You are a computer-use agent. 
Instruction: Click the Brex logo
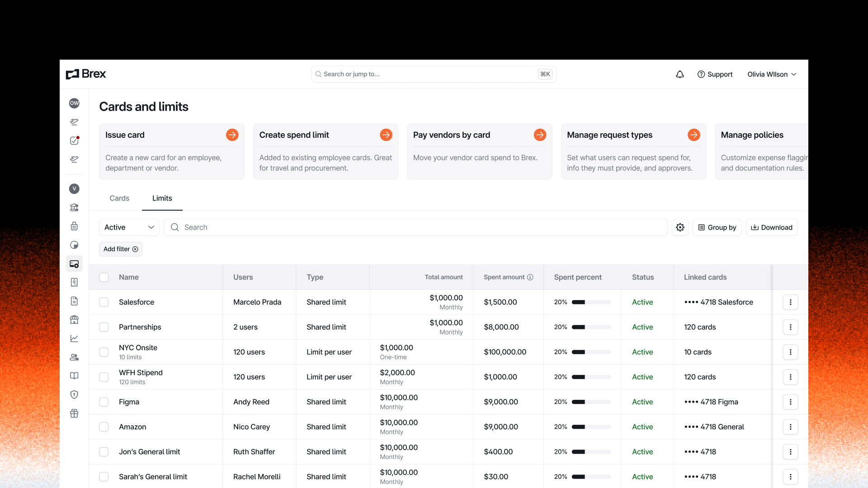pyautogui.click(x=86, y=74)
